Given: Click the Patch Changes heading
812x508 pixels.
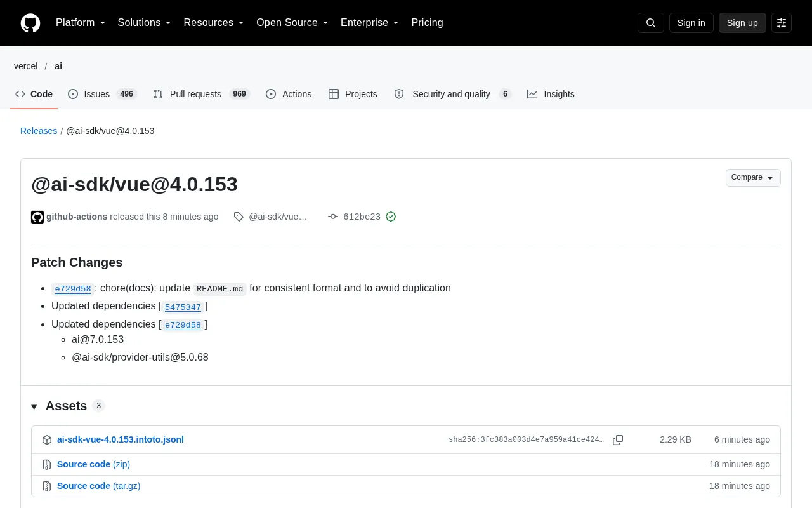Looking at the screenshot, I should pos(77,262).
